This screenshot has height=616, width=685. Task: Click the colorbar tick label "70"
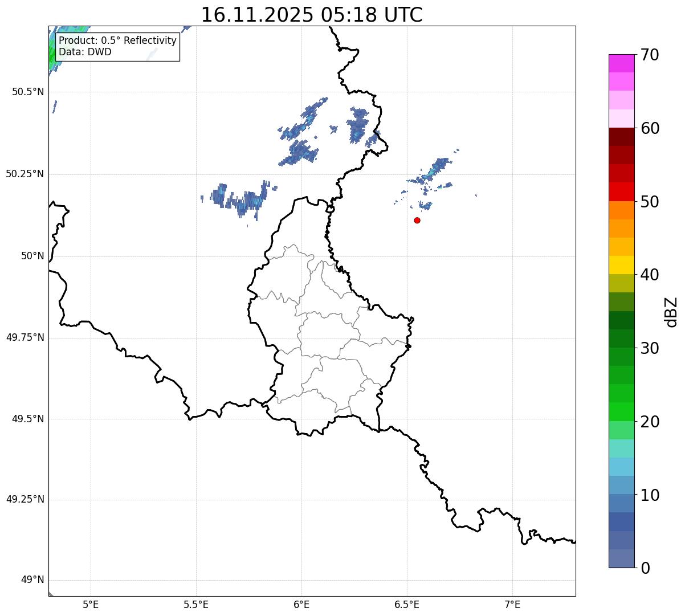point(650,55)
